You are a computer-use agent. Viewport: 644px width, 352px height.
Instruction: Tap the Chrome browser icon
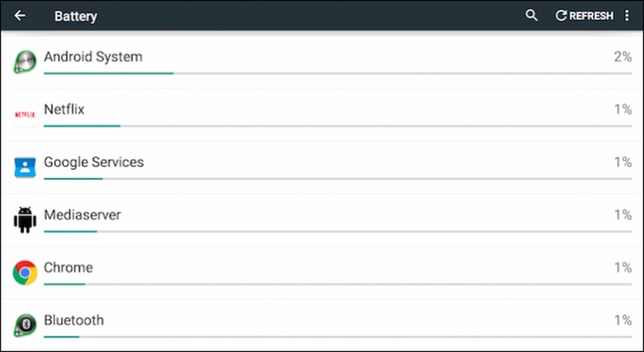click(25, 272)
